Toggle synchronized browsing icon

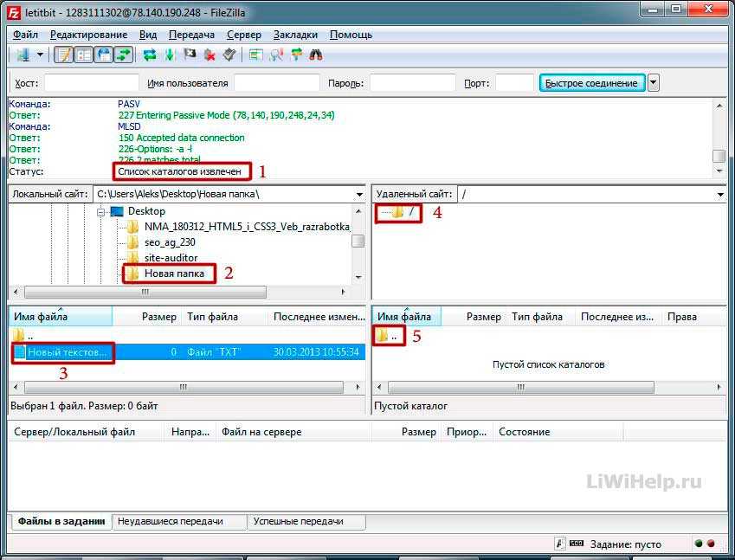296,55
